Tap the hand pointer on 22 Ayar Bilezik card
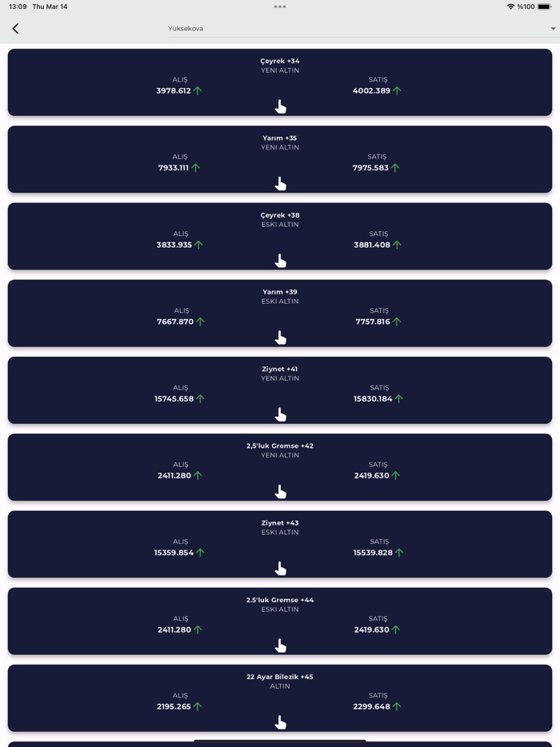Screen dimensions: 560x747 [x=280, y=722]
